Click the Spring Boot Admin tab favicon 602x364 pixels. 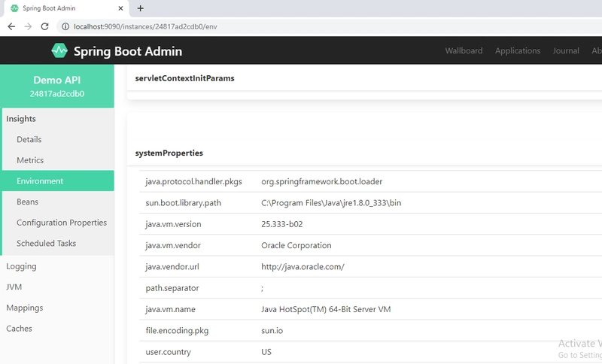pyautogui.click(x=14, y=8)
